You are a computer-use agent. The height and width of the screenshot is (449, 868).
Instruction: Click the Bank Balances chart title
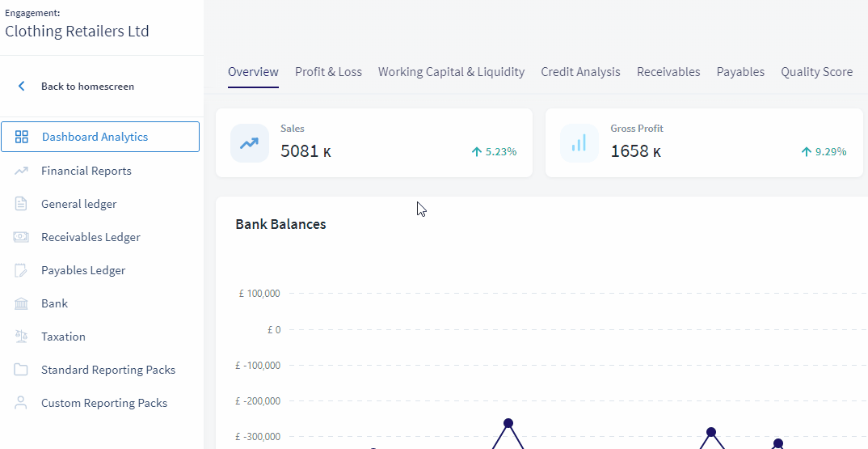tap(280, 224)
